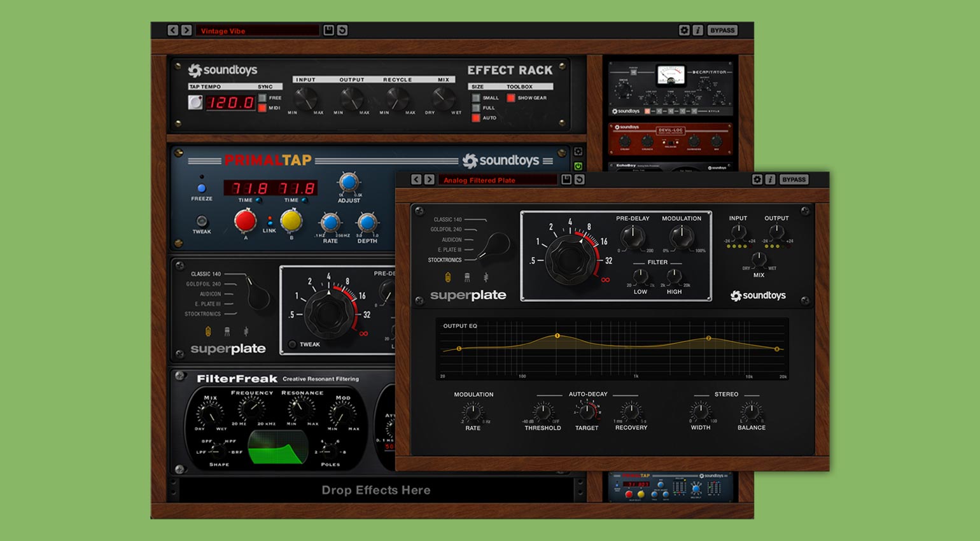The height and width of the screenshot is (541, 980).
Task: Select AUTO rack size
Action: pos(476,118)
